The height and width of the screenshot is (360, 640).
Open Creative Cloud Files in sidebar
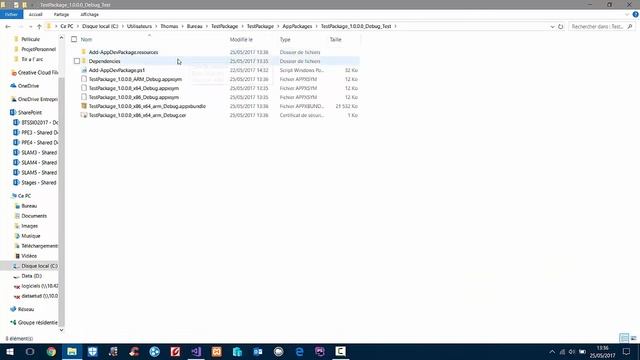(x=38, y=72)
